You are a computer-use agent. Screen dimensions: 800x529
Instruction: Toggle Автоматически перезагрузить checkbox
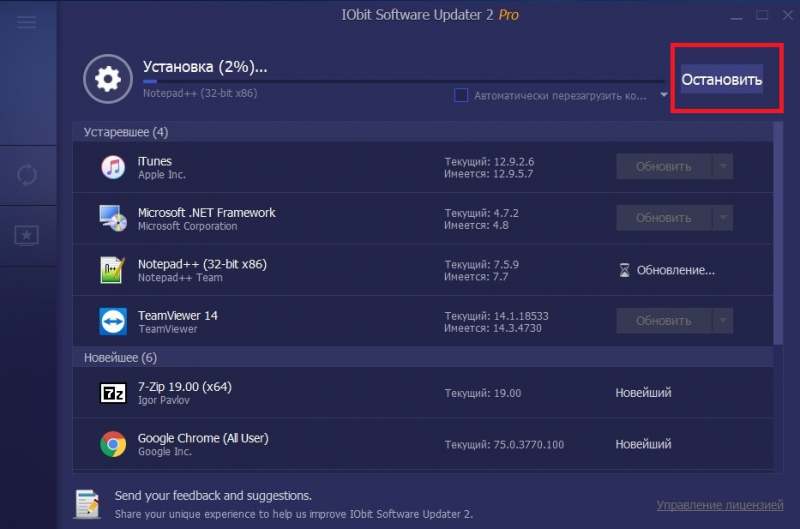[461, 95]
